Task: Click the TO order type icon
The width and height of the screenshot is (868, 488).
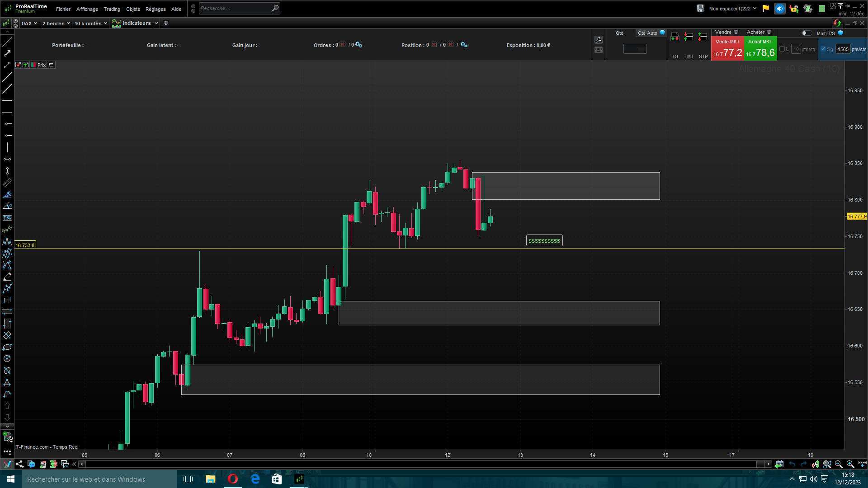Action: point(675,37)
